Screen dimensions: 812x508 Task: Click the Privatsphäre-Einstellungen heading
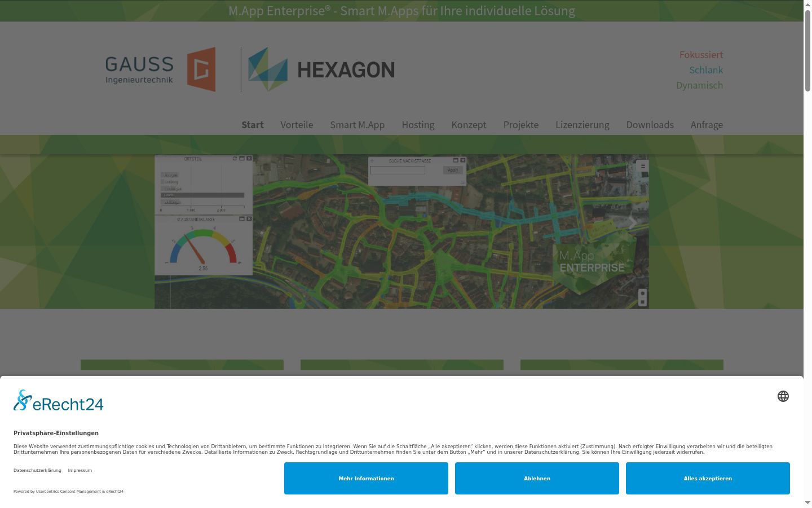point(56,433)
